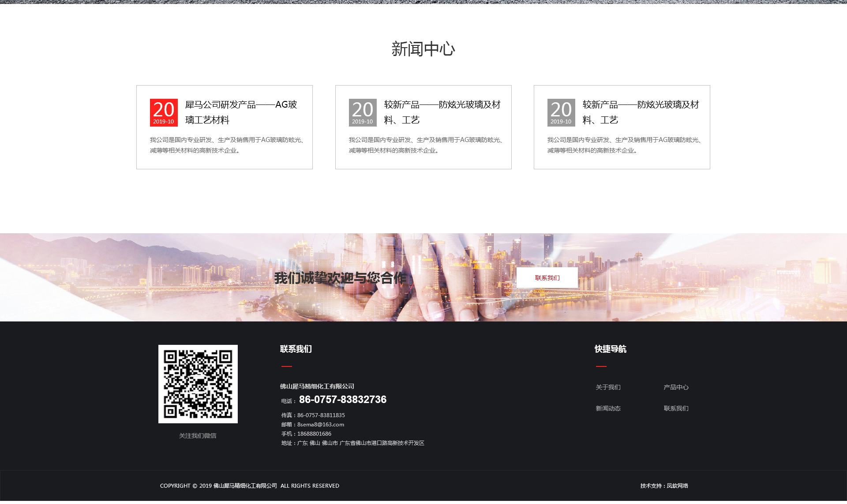Click the 关注我们微信 caption under QR code
The width and height of the screenshot is (847, 504).
198,436
